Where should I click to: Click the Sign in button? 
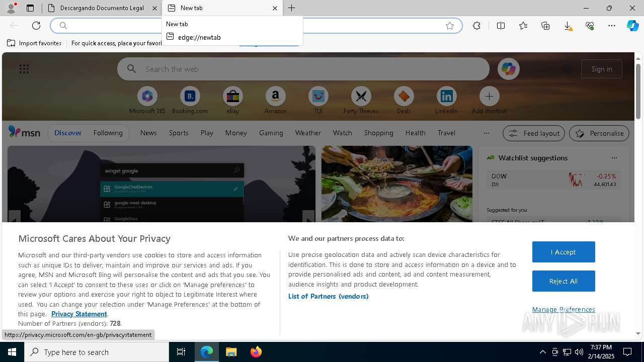[602, 69]
